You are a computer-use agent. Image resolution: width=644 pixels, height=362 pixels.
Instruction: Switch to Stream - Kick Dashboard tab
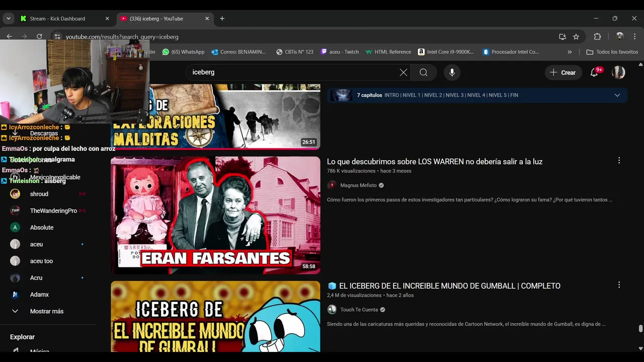65,19
